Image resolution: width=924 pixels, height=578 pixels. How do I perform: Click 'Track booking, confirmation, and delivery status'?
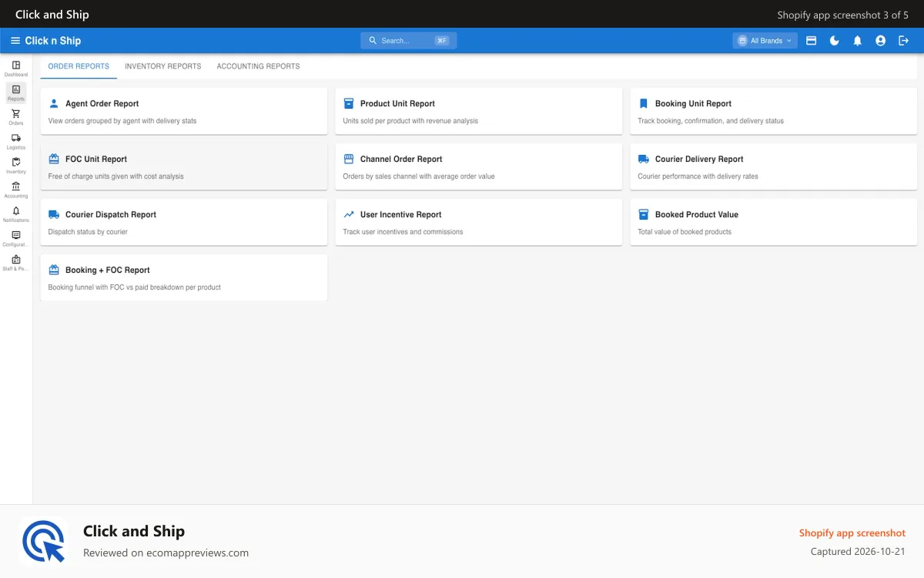click(711, 121)
